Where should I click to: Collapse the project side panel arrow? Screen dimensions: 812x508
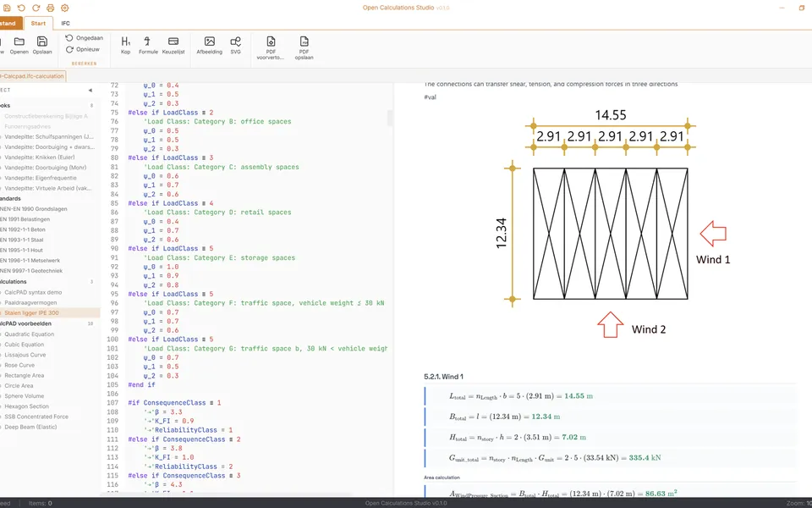pyautogui.click(x=91, y=91)
